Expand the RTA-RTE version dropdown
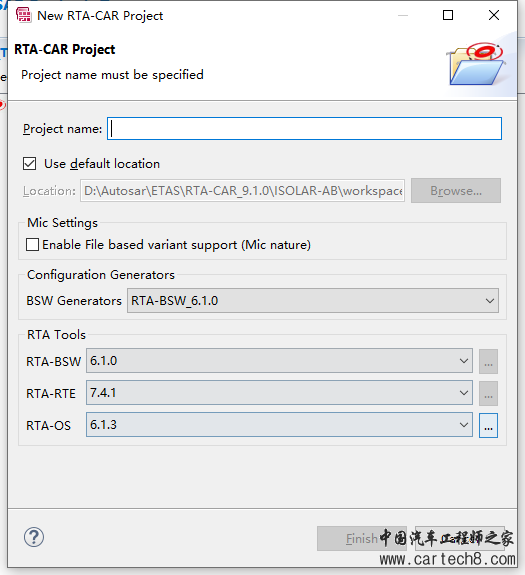This screenshot has height=575, width=525. [279, 393]
